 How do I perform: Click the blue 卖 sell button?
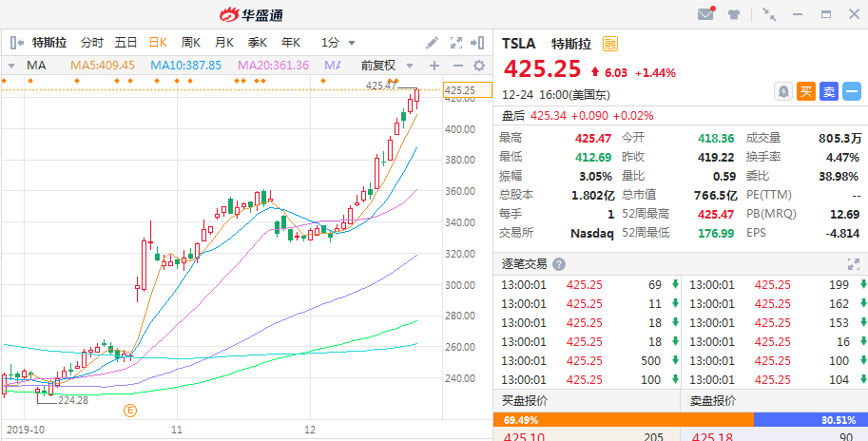829,92
